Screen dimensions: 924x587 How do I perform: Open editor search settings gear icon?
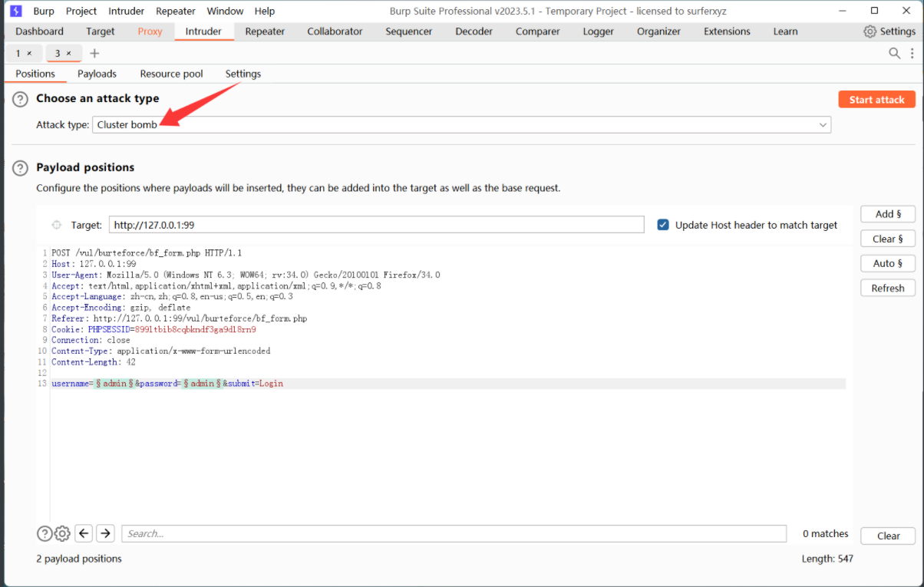coord(62,533)
